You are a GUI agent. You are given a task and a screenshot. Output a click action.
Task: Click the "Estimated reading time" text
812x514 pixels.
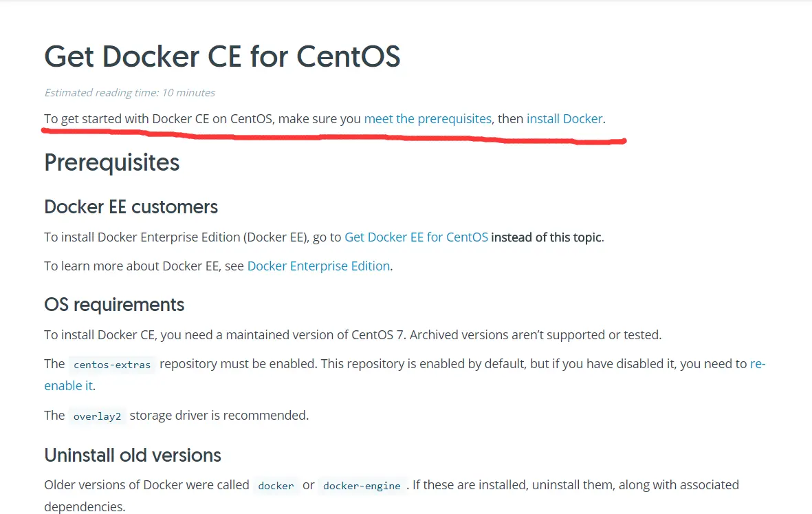point(130,93)
